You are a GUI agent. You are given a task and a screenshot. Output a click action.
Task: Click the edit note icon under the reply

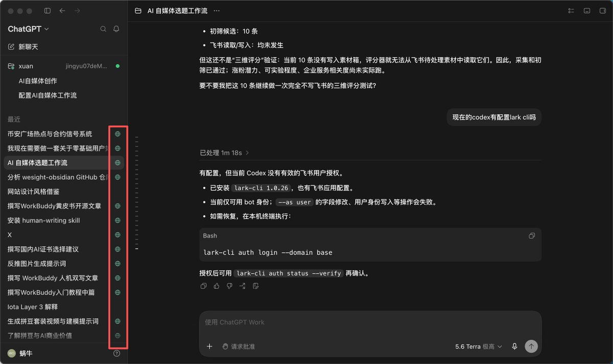click(256, 286)
